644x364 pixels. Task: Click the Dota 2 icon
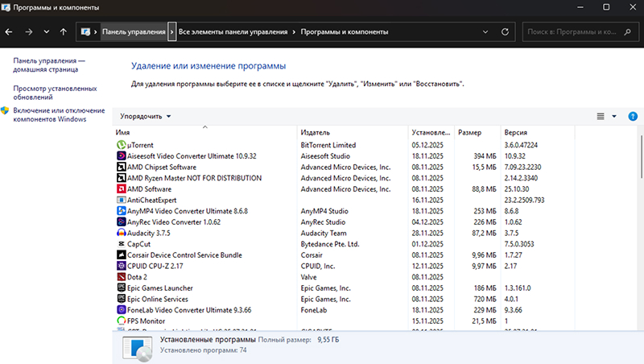[121, 276]
